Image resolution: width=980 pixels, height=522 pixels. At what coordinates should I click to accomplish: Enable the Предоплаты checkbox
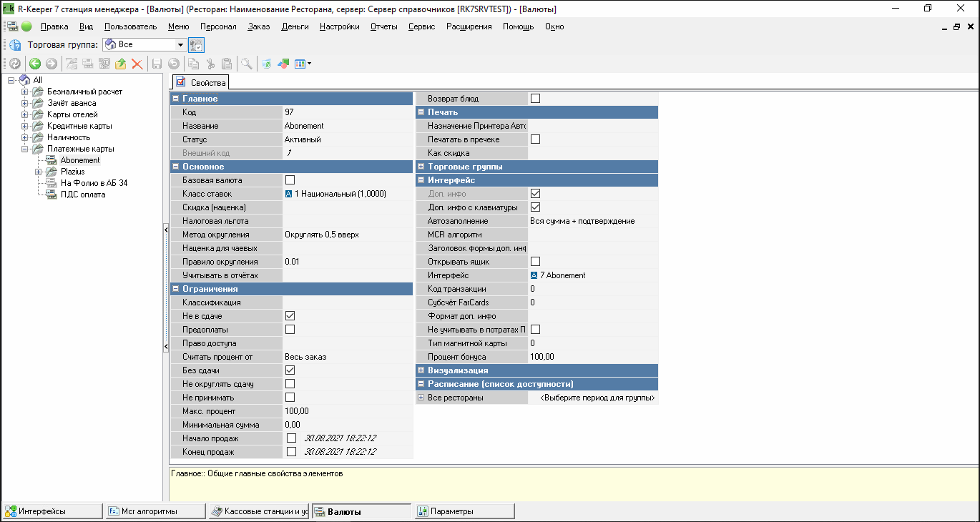click(x=290, y=330)
